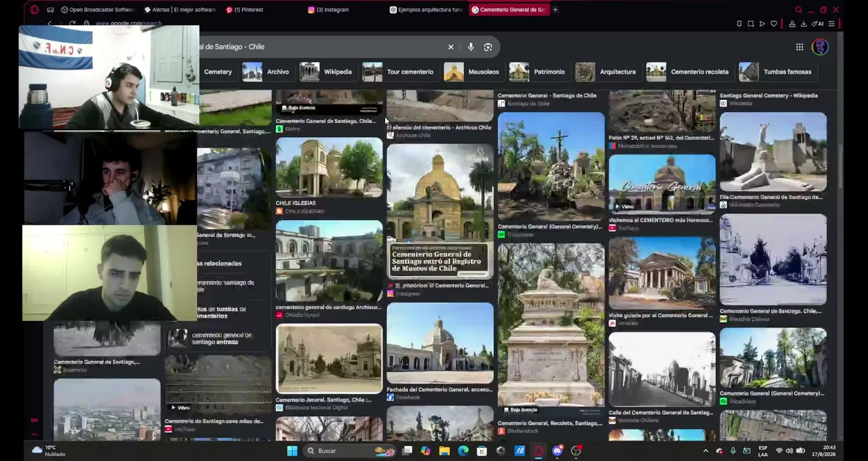Reload the page in Opera
The image size is (868, 461).
point(72,24)
